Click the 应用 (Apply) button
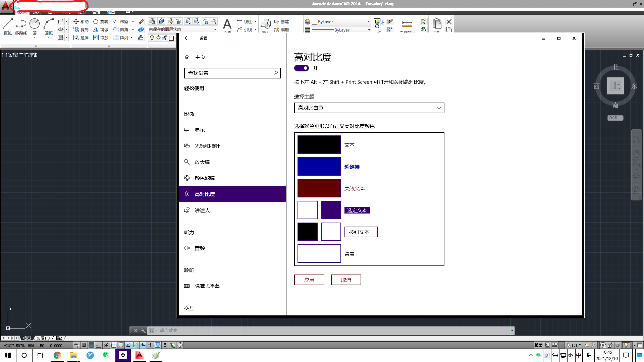This screenshot has height=362, width=644. tap(309, 280)
